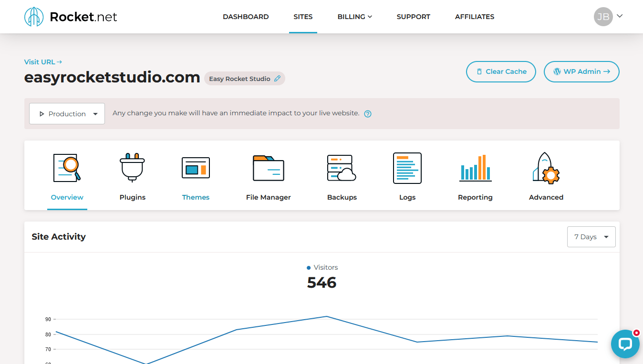Click the Easy Rocket Studio label badge

[245, 79]
